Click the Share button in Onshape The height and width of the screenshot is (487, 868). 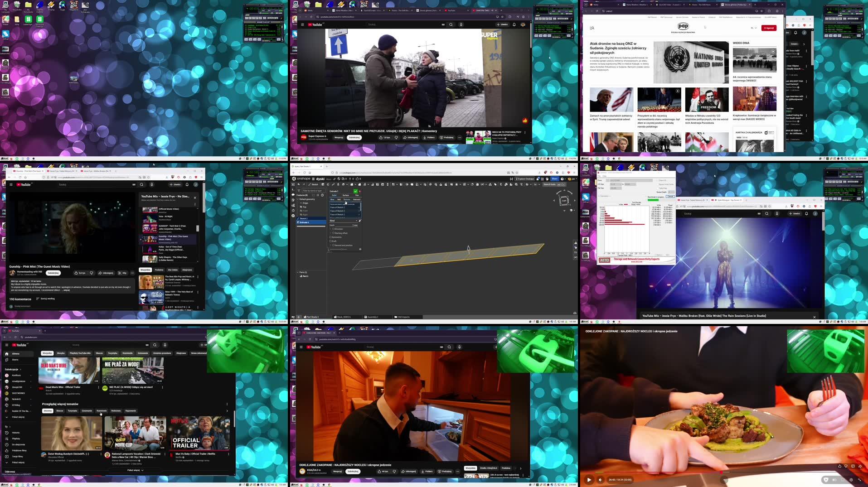pos(554,179)
